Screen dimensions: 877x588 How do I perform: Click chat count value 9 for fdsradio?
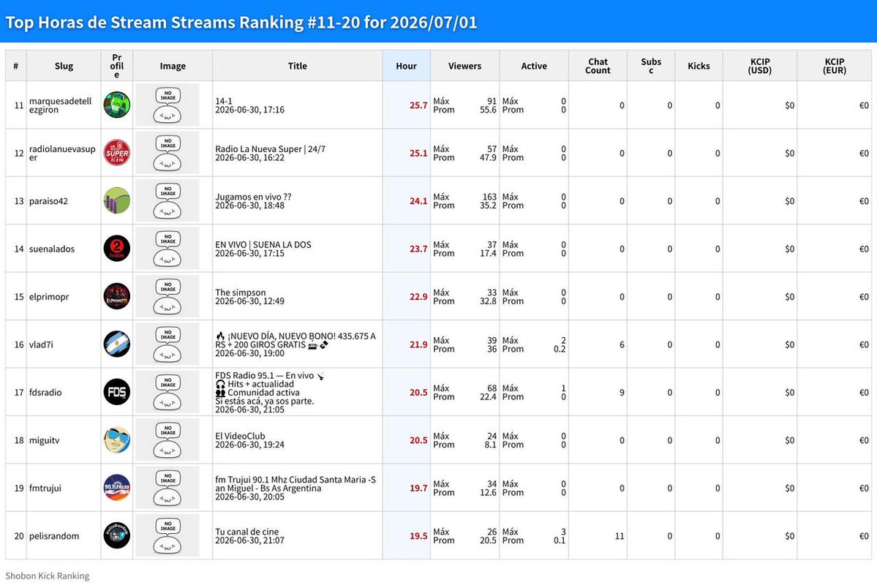[x=622, y=392]
